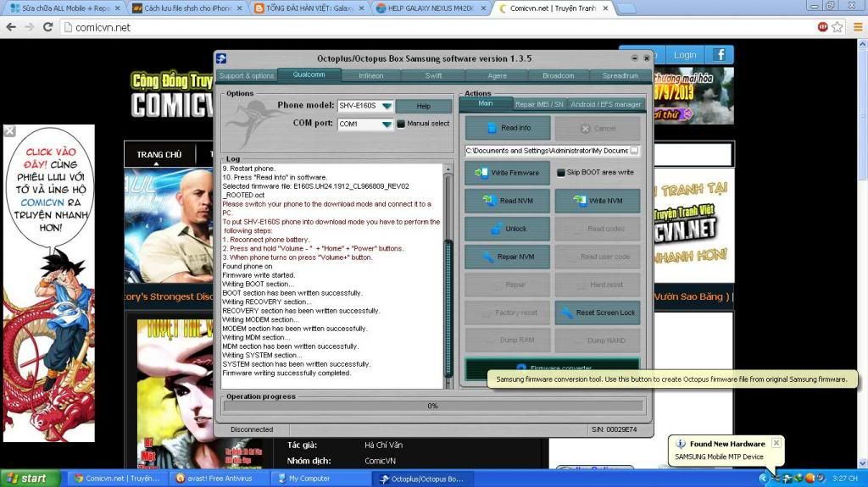Viewport: 868px width, 487px height.
Task: Click the firmware file path field
Action: coord(547,151)
